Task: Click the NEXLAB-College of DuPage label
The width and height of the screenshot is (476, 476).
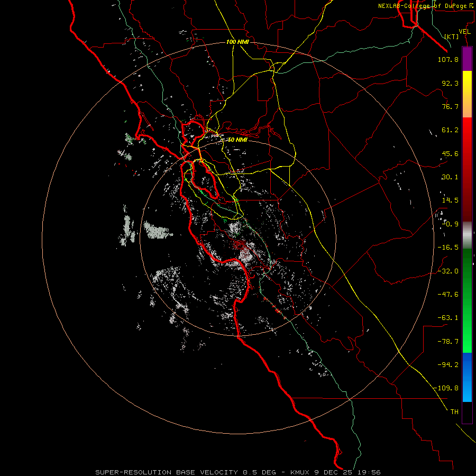Action: click(x=425, y=6)
